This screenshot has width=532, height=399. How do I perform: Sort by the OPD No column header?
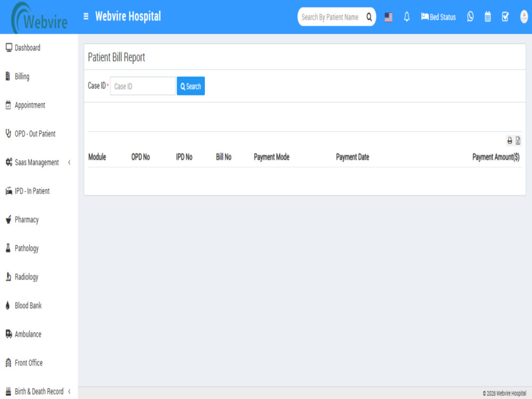click(140, 157)
